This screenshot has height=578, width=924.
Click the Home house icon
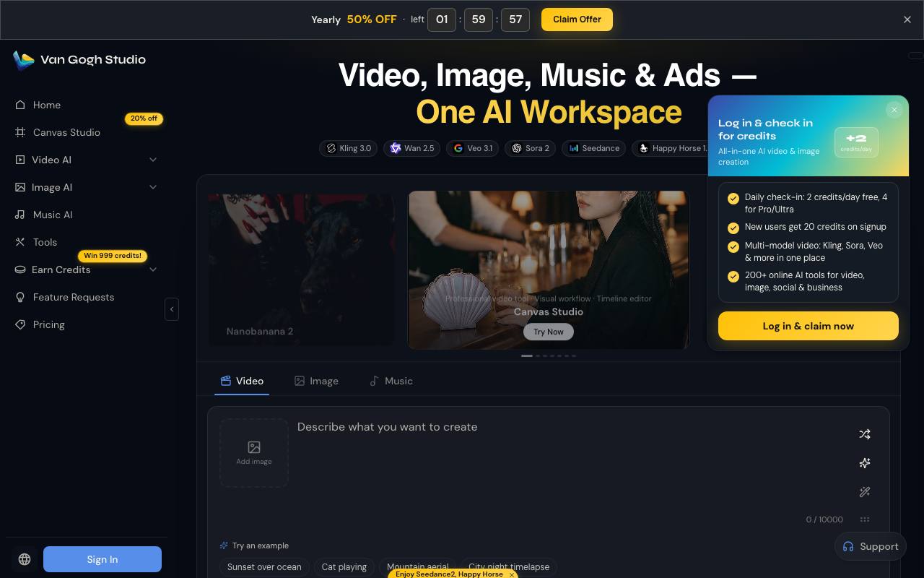click(20, 105)
